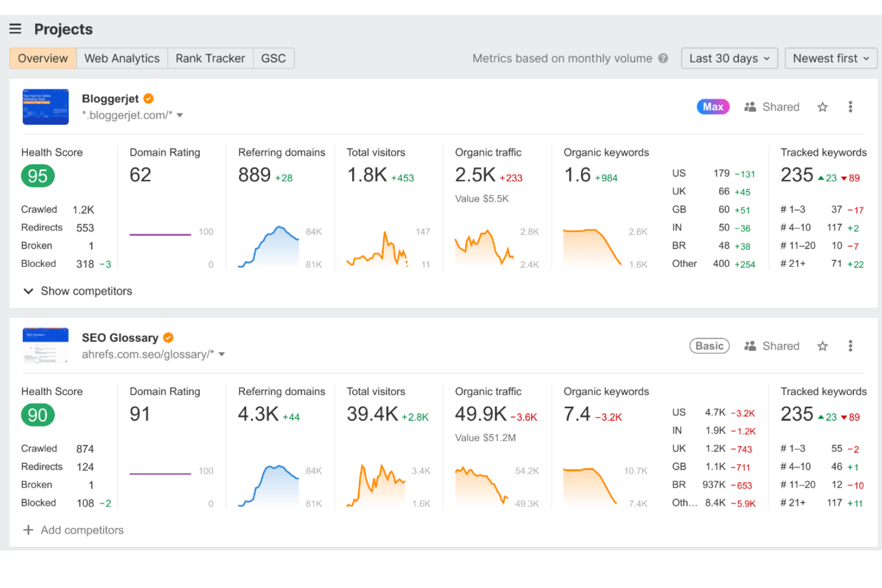Open the SEO Glossary more options menu
This screenshot has height=588, width=882.
pyautogui.click(x=850, y=346)
